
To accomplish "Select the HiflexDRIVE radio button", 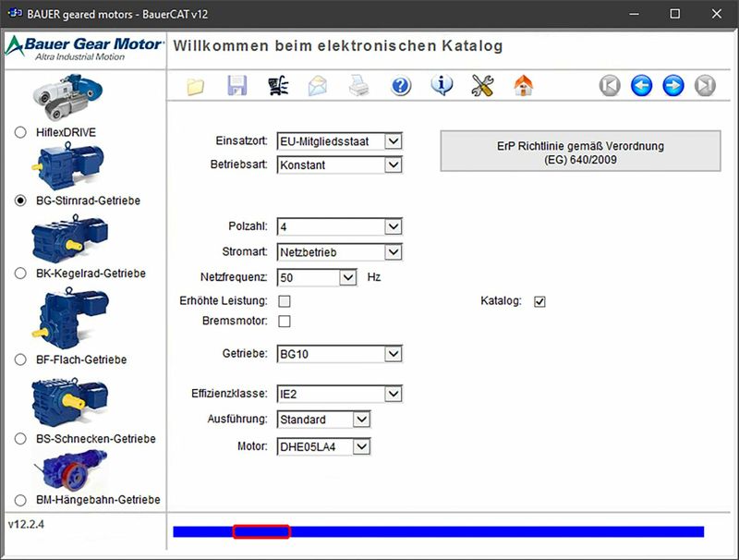I will click(20, 132).
